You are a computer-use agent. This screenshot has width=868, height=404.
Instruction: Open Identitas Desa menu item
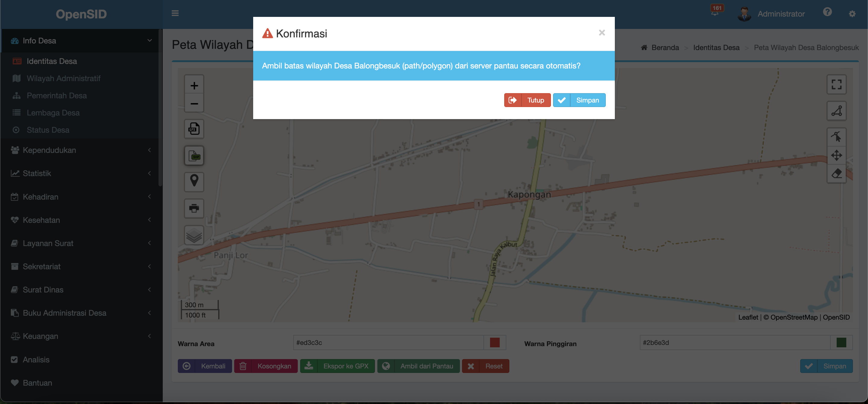coord(52,61)
